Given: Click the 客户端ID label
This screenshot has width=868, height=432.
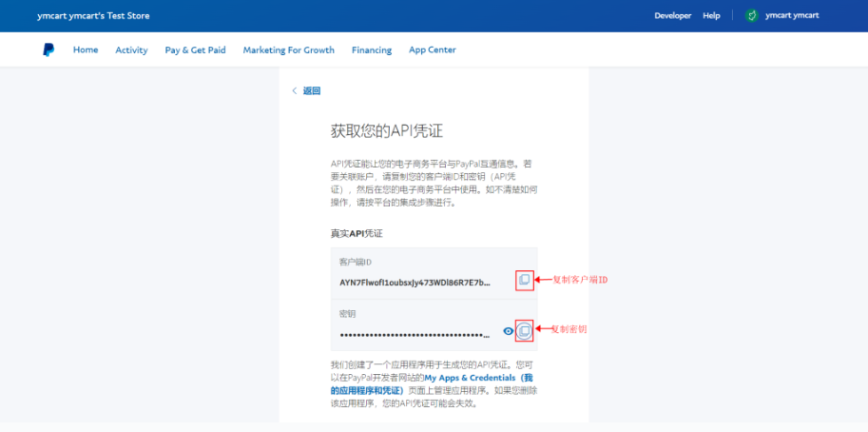Looking at the screenshot, I should click(355, 261).
